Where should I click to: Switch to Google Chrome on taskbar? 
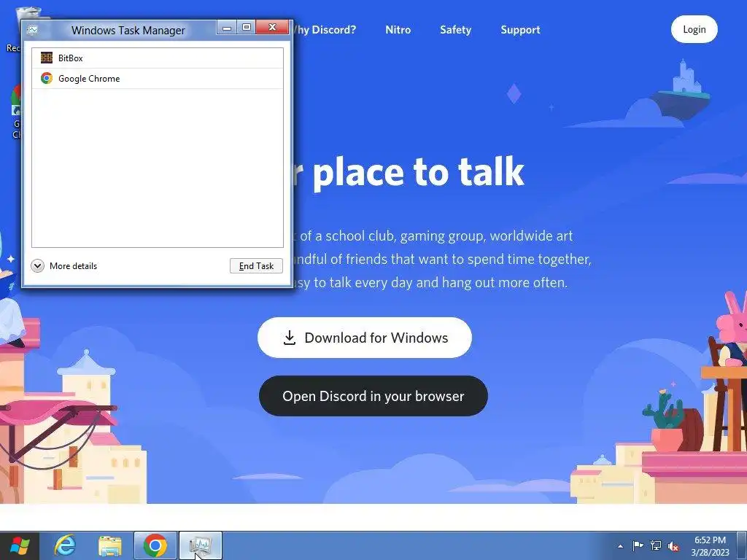155,545
